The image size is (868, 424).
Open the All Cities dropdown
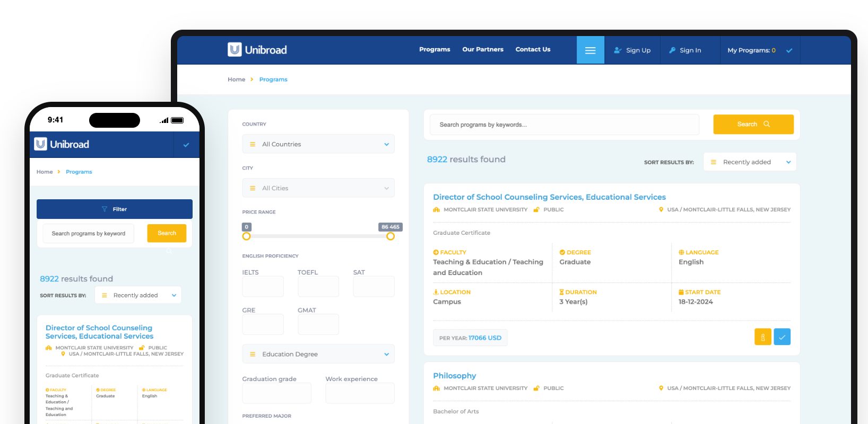[x=318, y=188]
